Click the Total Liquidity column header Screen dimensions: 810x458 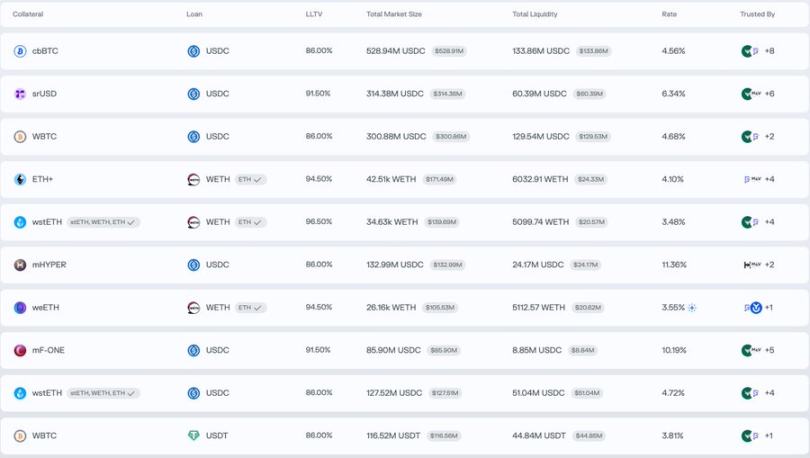[x=534, y=14]
